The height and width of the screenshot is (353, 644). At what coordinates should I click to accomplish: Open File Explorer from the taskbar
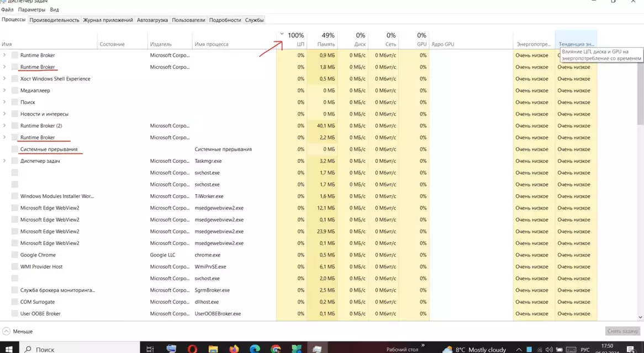[x=213, y=349]
